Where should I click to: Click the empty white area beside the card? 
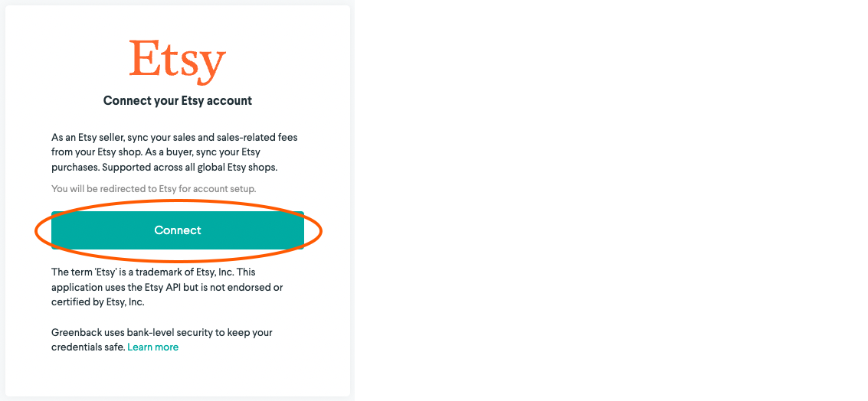[609, 199]
